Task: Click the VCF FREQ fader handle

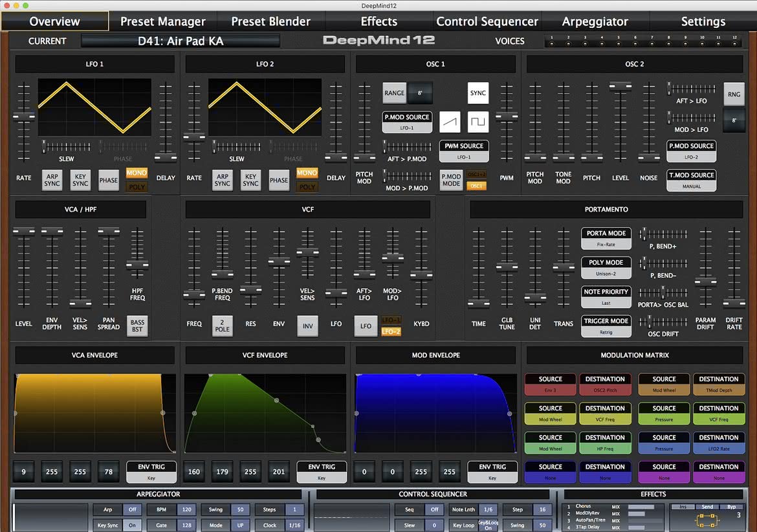Action: pos(194,294)
